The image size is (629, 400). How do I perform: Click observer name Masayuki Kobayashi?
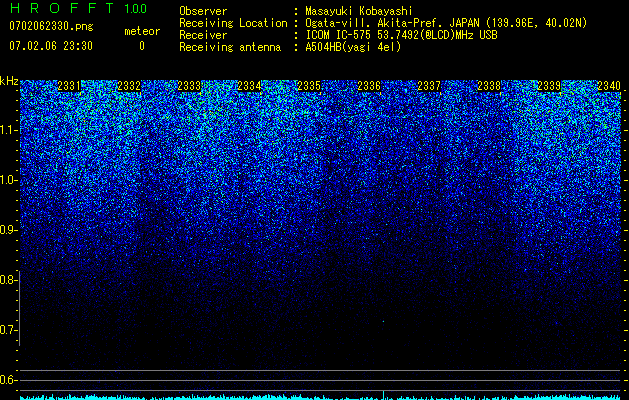(359, 11)
